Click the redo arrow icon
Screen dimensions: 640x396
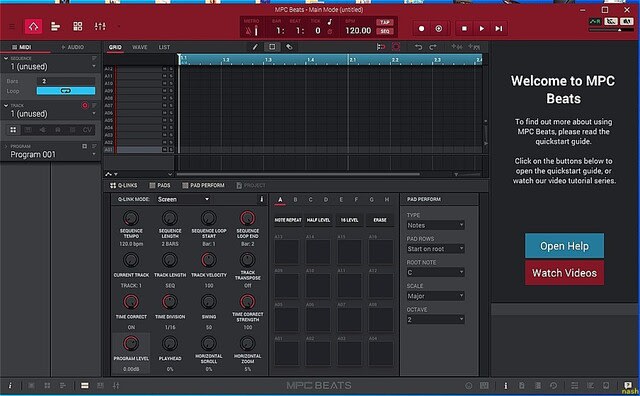pos(433,47)
